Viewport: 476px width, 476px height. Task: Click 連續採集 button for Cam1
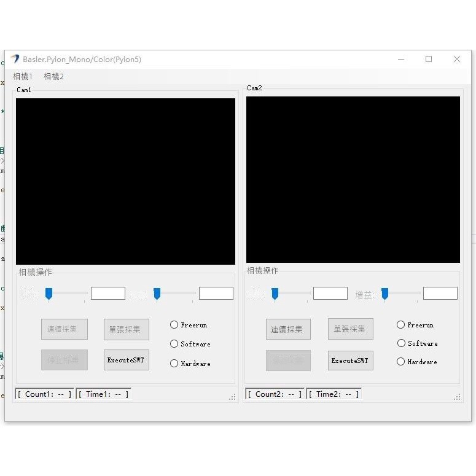[x=64, y=329]
